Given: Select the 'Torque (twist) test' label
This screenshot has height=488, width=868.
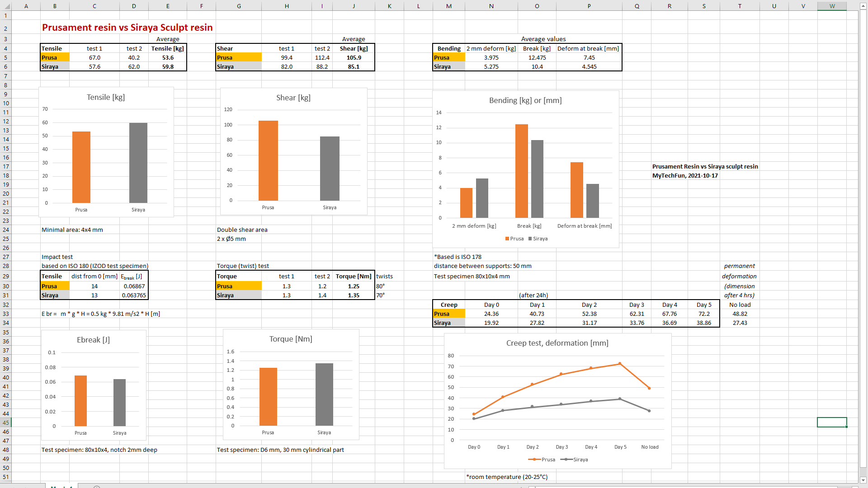Looking at the screenshot, I should (x=243, y=266).
